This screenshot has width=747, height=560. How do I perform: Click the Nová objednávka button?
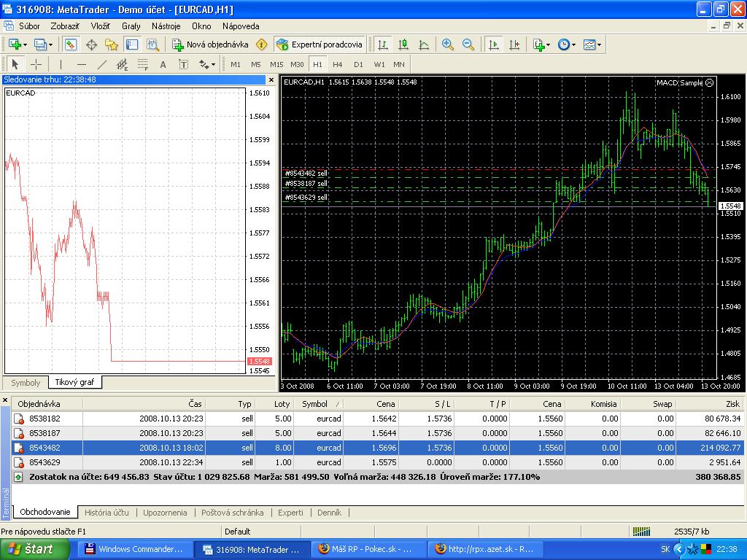[x=210, y=44]
